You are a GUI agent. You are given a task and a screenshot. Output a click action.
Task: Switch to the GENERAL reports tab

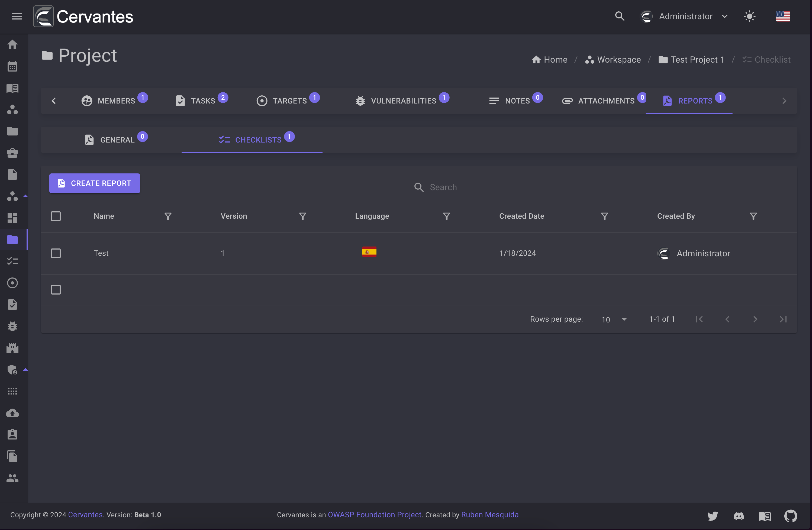click(x=117, y=139)
